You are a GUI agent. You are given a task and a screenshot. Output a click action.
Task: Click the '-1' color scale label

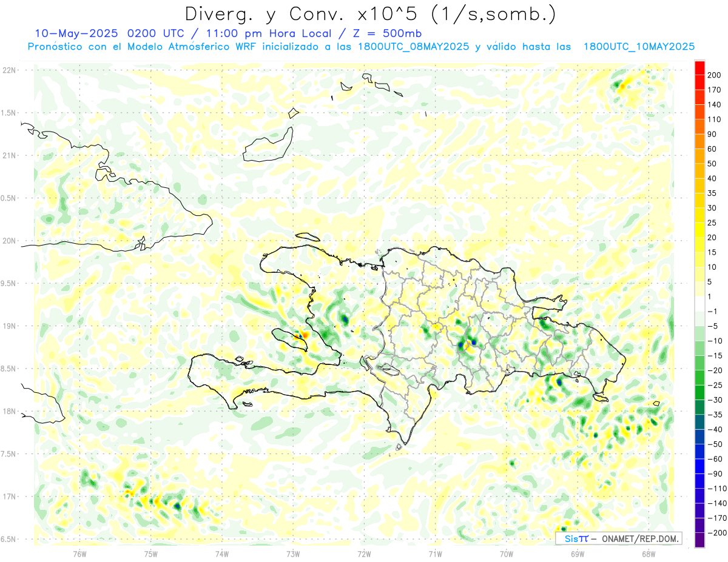pyautogui.click(x=713, y=312)
